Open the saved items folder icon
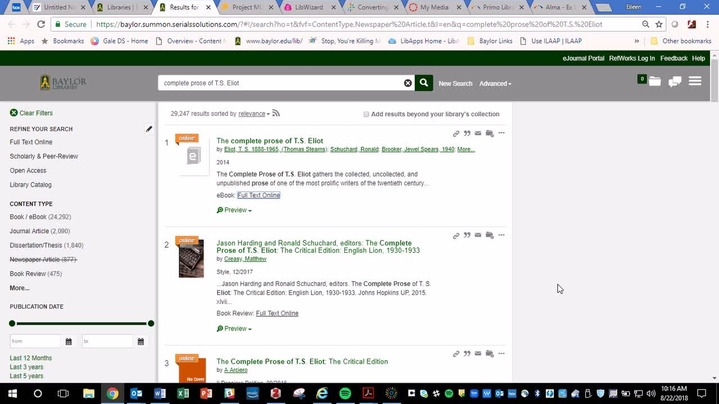 click(x=655, y=82)
